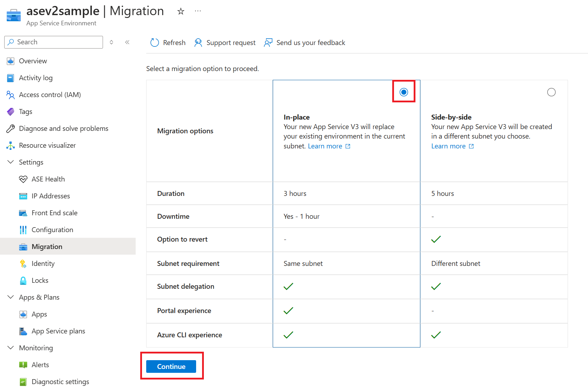Click the Alerts icon
The width and height of the screenshot is (588, 389).
pyautogui.click(x=23, y=365)
